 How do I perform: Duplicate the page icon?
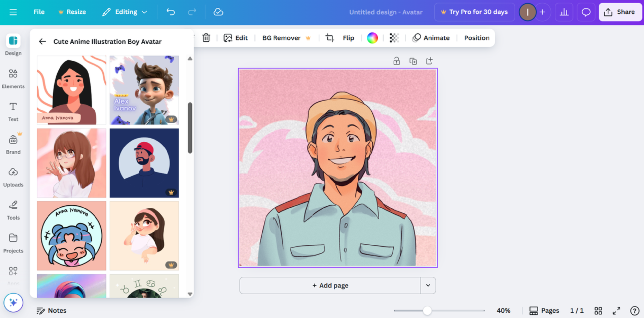coord(413,61)
